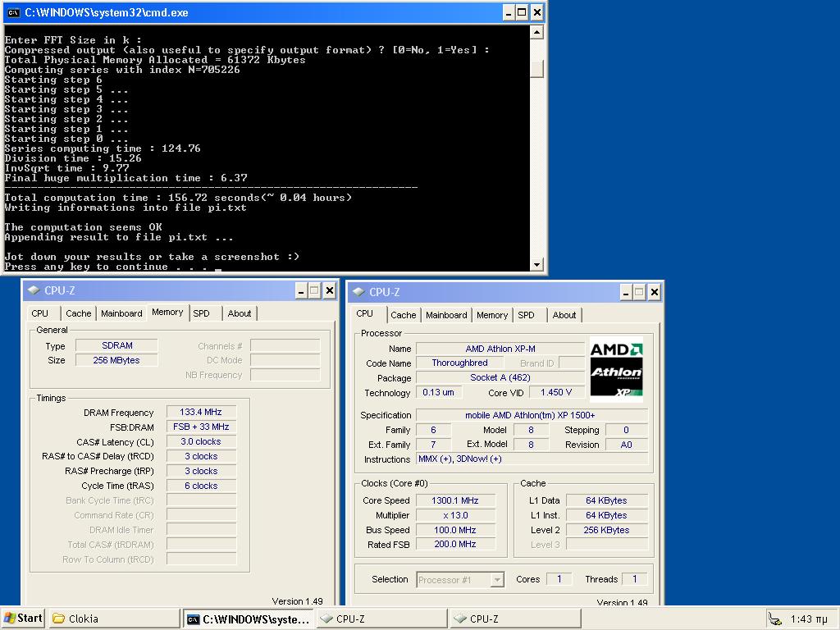The image size is (840, 630).
Task: Click the cmd.exe vertical scrollbar thumb
Action: point(536,69)
